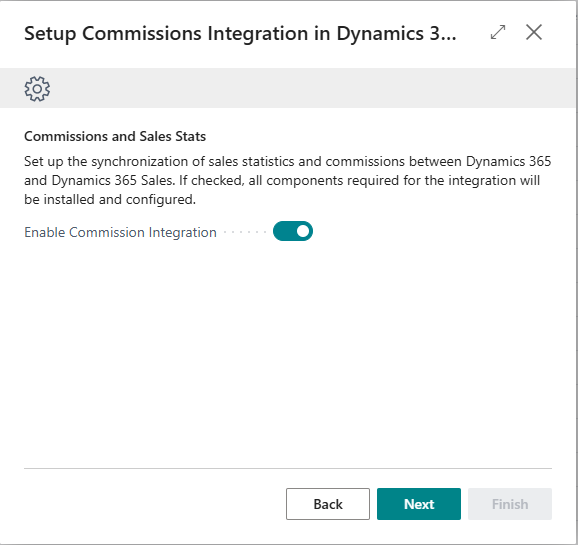This screenshot has width=578, height=545.
Task: Click the greyed-out Finish button
Action: [x=510, y=504]
